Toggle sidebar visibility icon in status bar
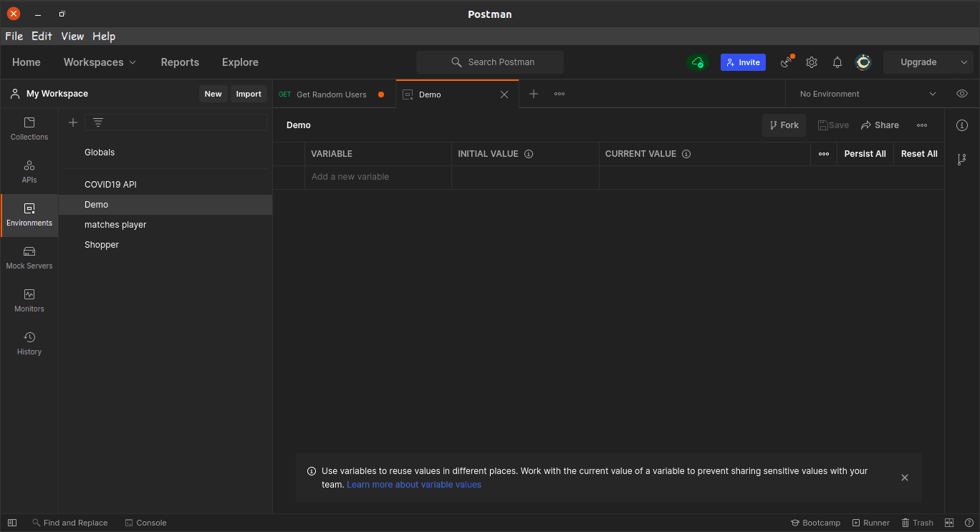This screenshot has height=532, width=980. pyautogui.click(x=12, y=523)
